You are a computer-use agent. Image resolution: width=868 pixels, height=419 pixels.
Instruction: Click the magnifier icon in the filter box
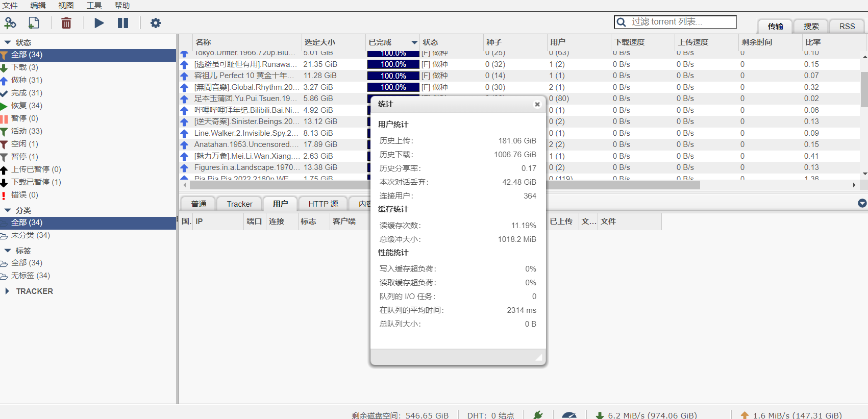coord(621,22)
